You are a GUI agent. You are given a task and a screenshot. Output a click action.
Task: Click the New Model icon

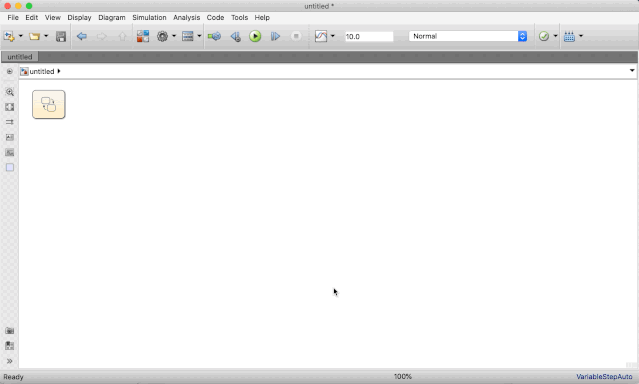coord(9,36)
